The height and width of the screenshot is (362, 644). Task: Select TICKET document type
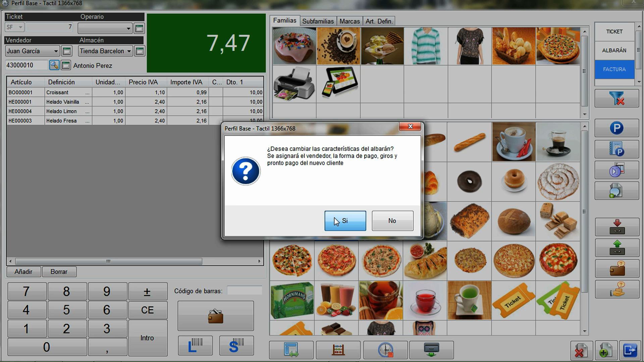(614, 32)
